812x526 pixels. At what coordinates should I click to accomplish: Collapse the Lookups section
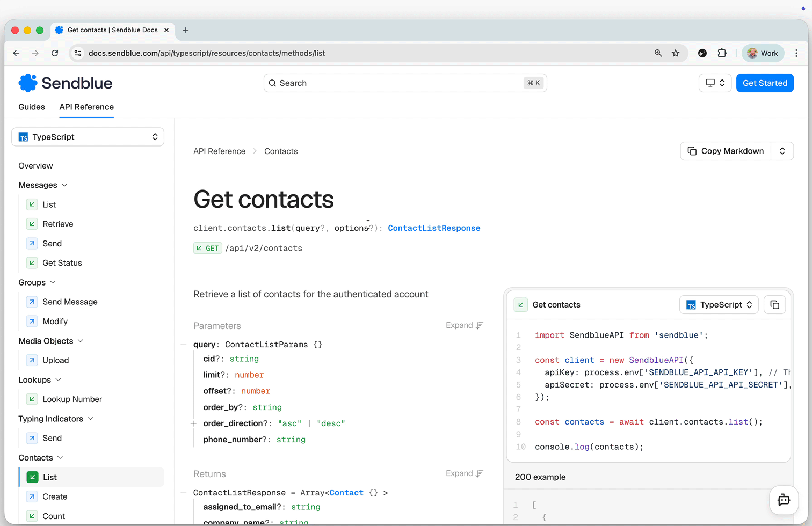point(58,380)
